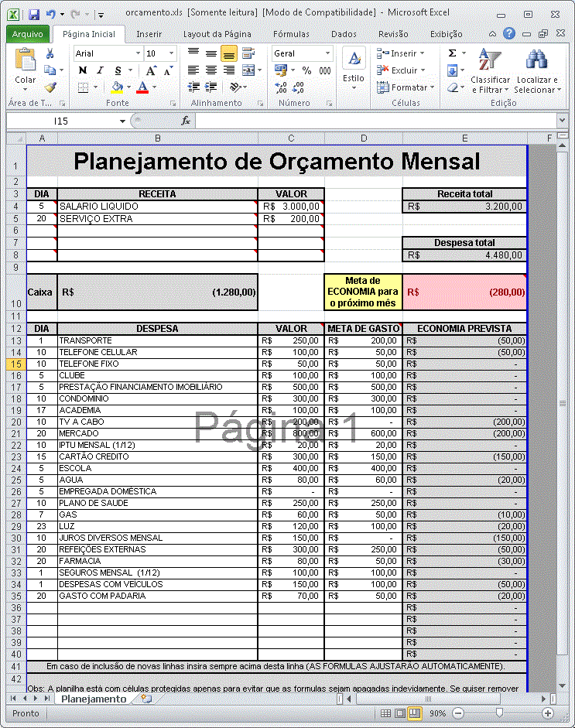Toggle bottom vertical alignment
This screenshot has width=575, height=728.
pyautogui.click(x=229, y=53)
